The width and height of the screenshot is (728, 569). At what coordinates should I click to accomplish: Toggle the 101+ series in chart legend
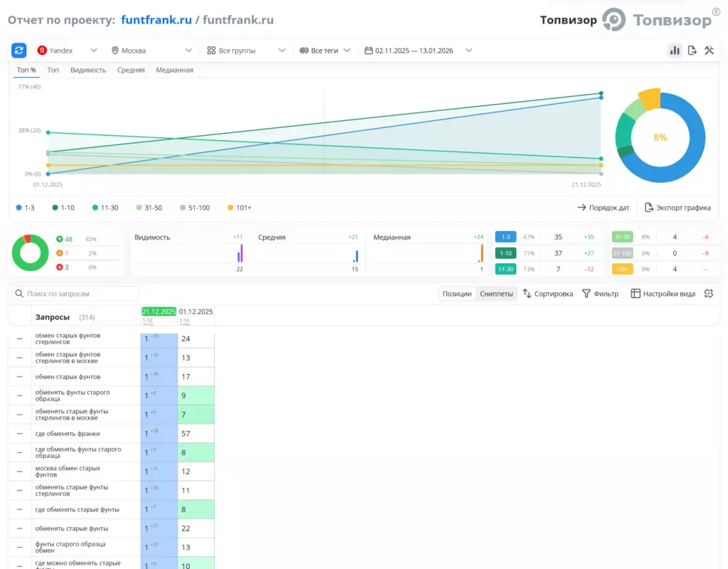[x=239, y=208]
